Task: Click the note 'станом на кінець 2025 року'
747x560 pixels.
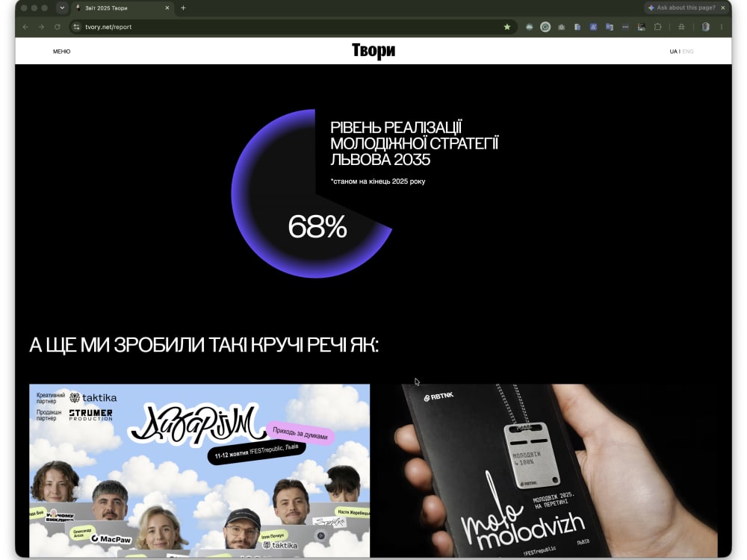Action: click(x=379, y=181)
